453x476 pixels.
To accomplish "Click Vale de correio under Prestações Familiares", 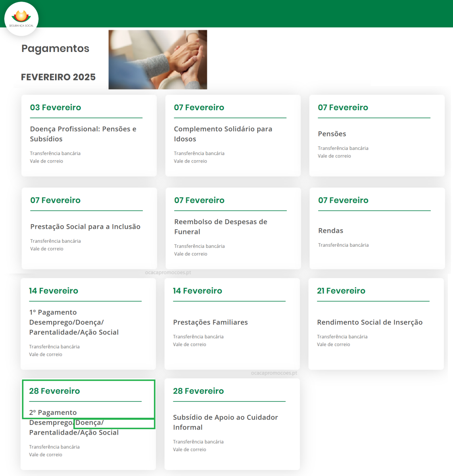I will (x=190, y=345).
